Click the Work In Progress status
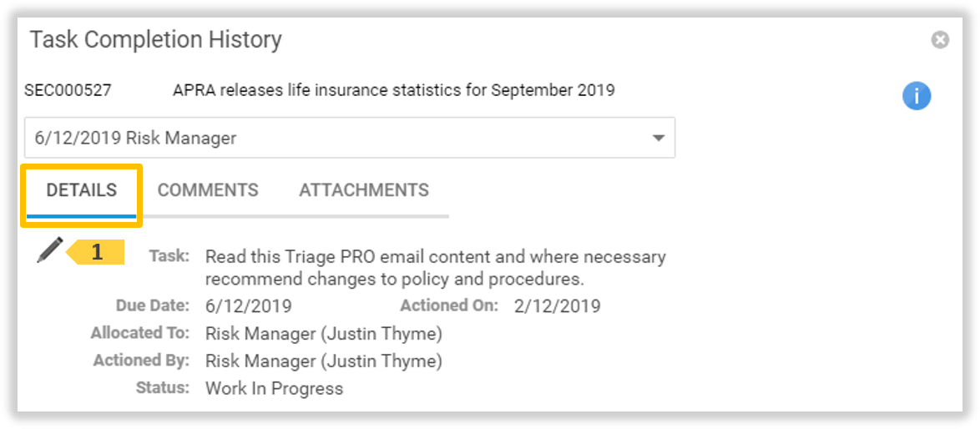The width and height of the screenshot is (980, 429). (x=274, y=388)
